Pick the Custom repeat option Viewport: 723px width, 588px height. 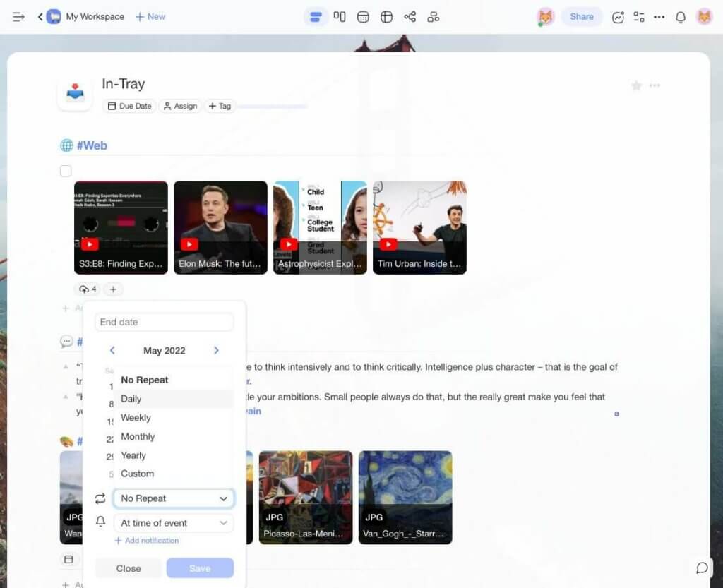click(137, 474)
